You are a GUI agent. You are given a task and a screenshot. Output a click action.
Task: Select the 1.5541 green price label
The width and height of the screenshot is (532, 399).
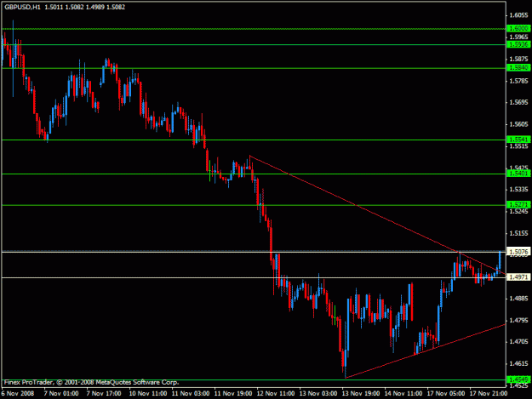518,140
